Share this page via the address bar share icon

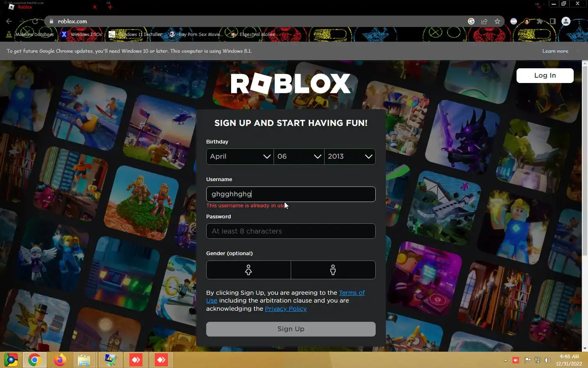(484, 21)
